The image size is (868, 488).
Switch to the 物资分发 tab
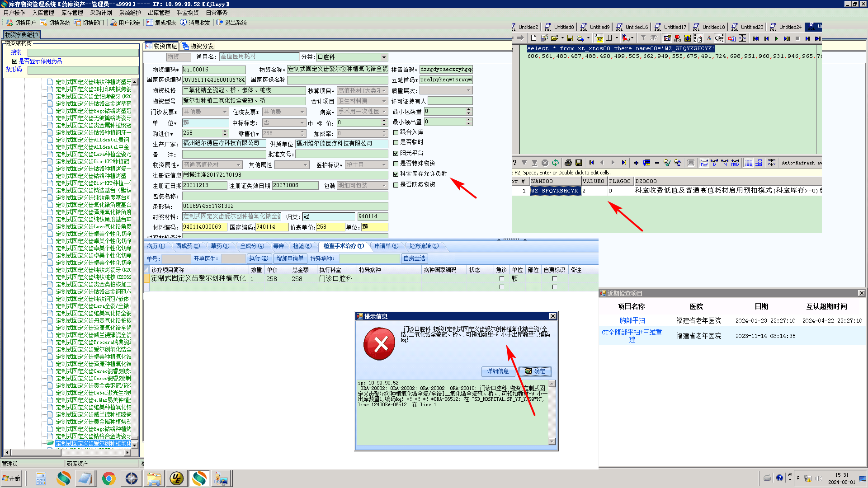(x=198, y=46)
